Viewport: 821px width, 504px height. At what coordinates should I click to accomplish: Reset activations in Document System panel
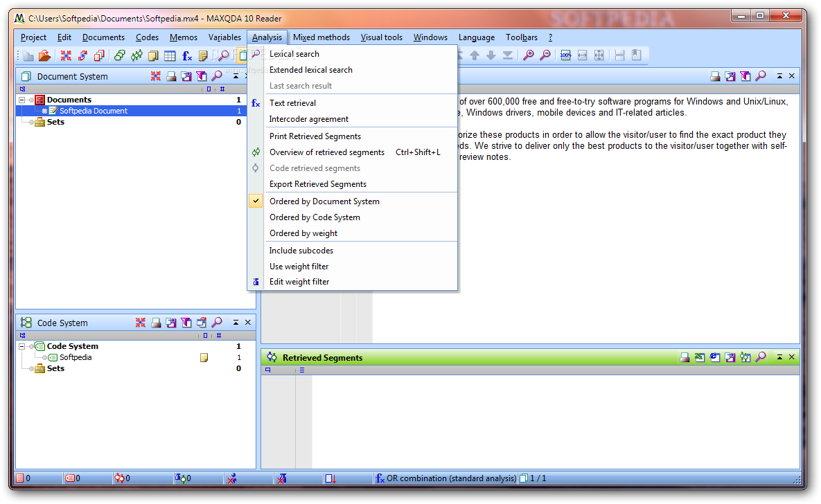pyautogui.click(x=155, y=76)
